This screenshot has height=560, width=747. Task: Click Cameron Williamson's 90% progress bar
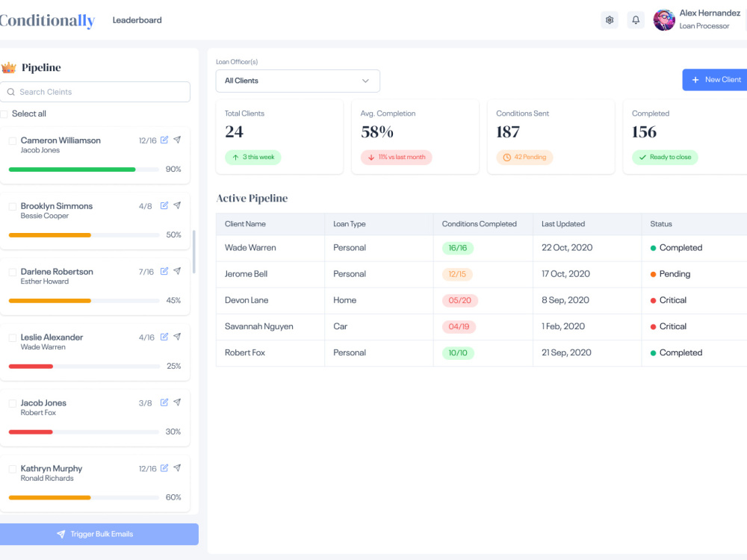pyautogui.click(x=84, y=169)
